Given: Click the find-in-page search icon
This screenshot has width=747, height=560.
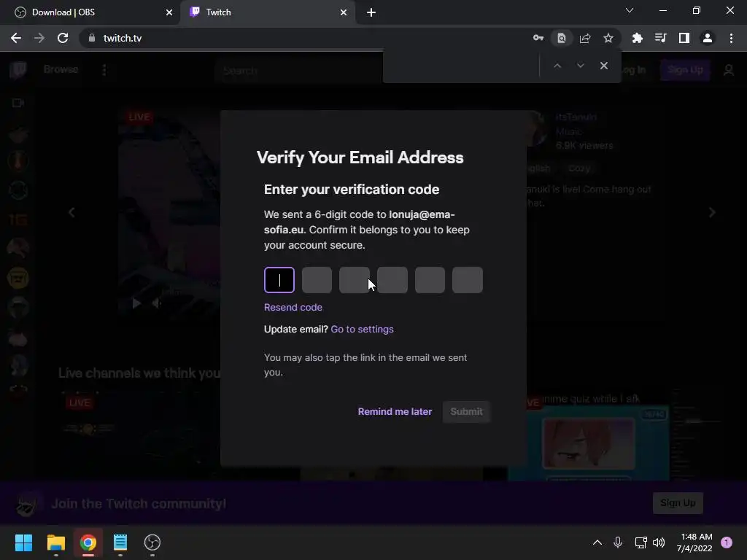Looking at the screenshot, I should (562, 38).
